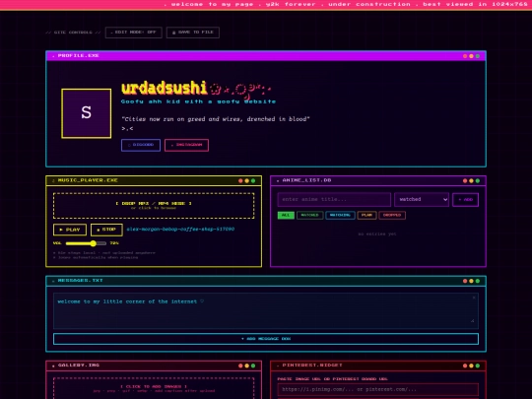
Task: Click the red dot on MUSIC_PLAYER.EXE window
Action: click(240, 181)
